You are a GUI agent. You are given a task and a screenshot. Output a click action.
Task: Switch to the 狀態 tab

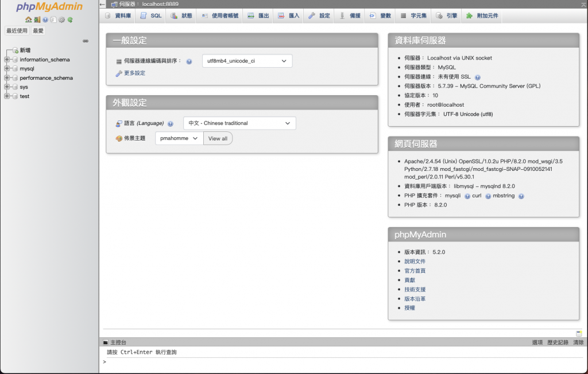coord(181,15)
